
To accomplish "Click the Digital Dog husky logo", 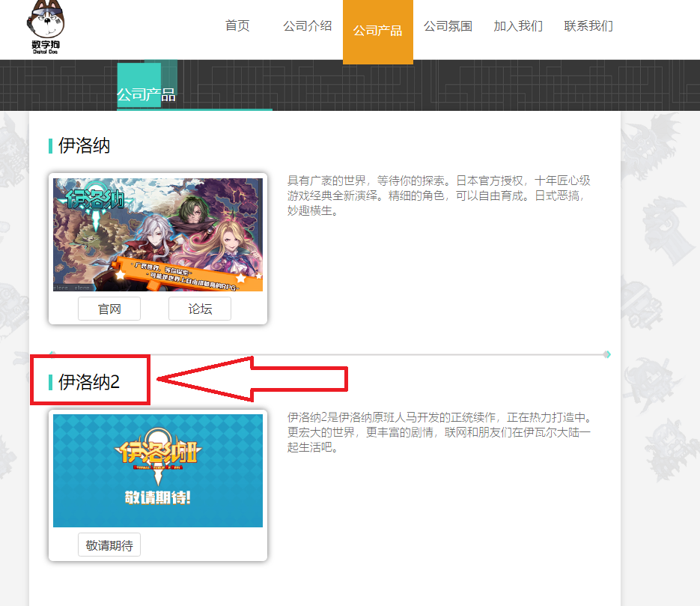I will (46, 27).
